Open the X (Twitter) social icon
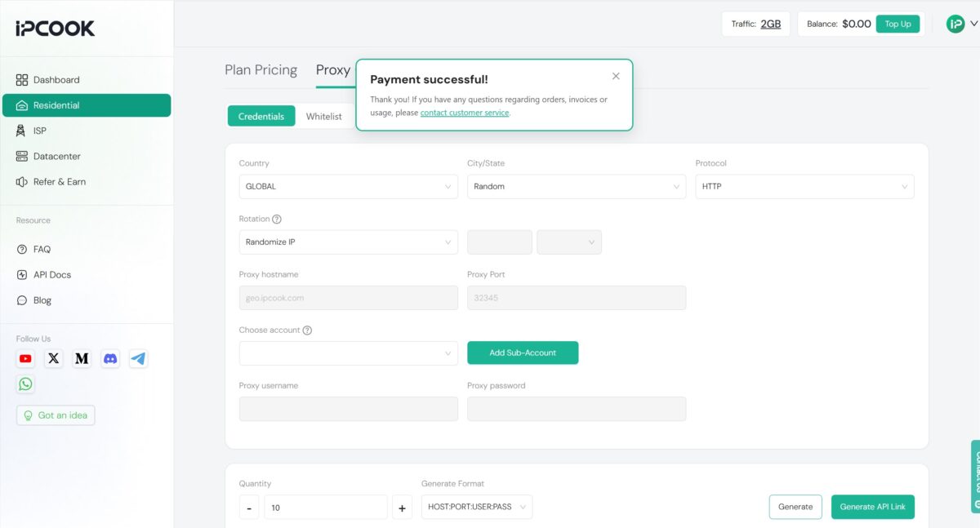980x528 pixels. click(54, 358)
